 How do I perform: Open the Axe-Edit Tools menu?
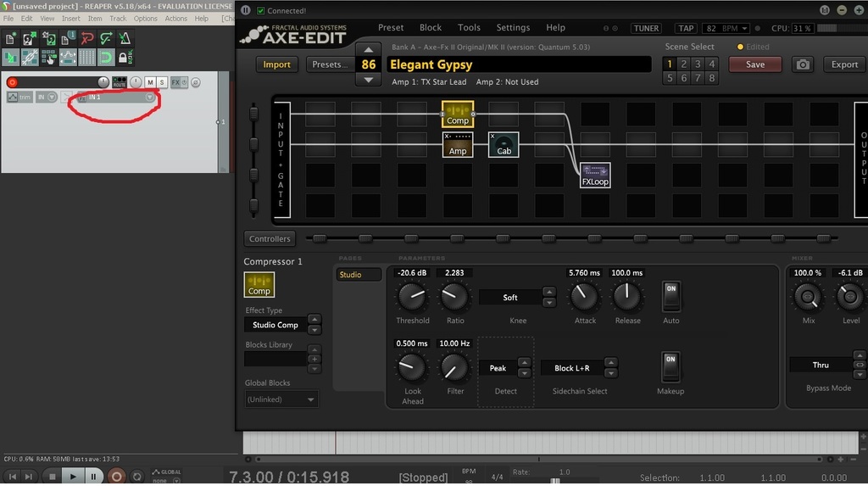pyautogui.click(x=469, y=28)
